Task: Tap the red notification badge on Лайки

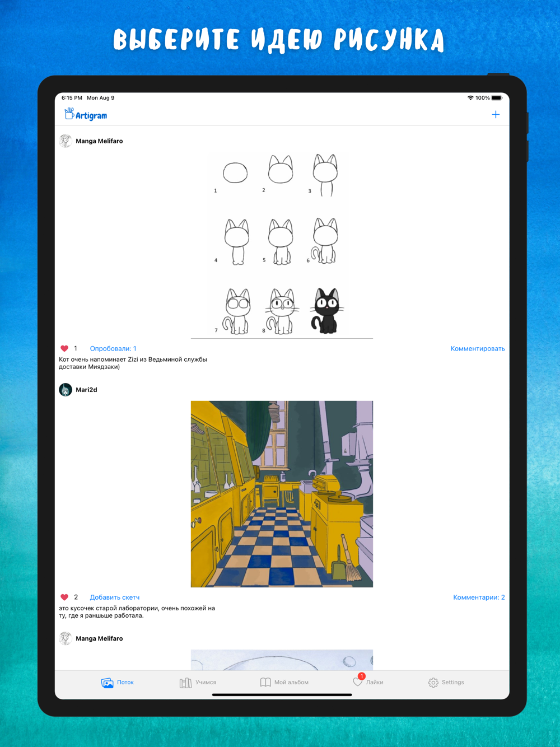Action: [x=362, y=676]
